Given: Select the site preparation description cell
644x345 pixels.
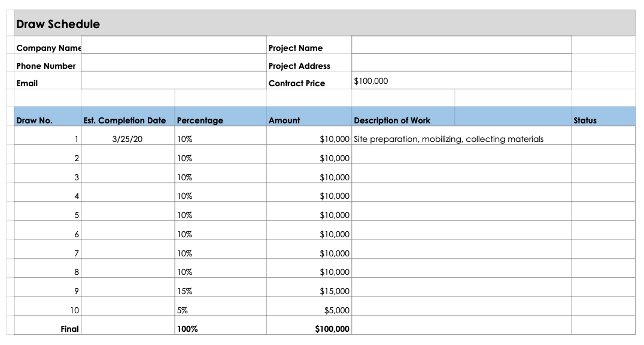Looking at the screenshot, I should 449,139.
